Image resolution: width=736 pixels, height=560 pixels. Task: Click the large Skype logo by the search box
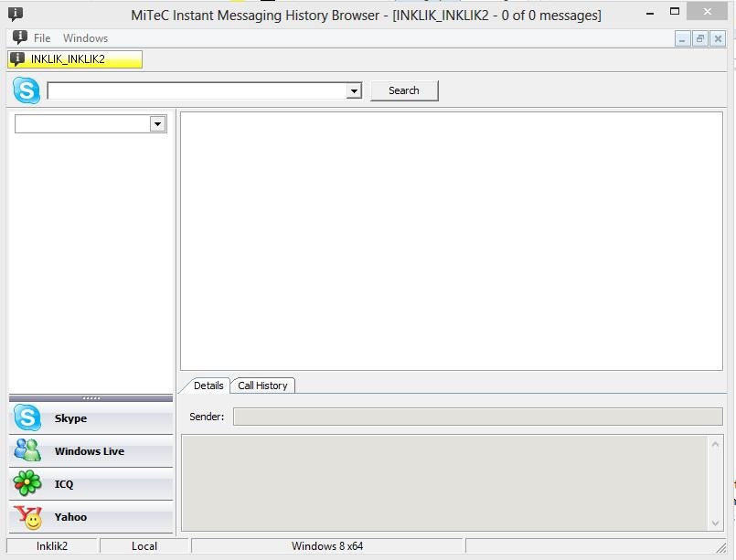(x=27, y=90)
